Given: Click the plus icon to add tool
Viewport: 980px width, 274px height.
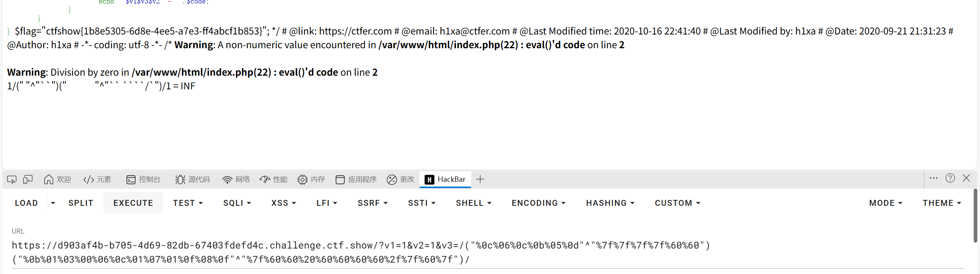Looking at the screenshot, I should 480,180.
